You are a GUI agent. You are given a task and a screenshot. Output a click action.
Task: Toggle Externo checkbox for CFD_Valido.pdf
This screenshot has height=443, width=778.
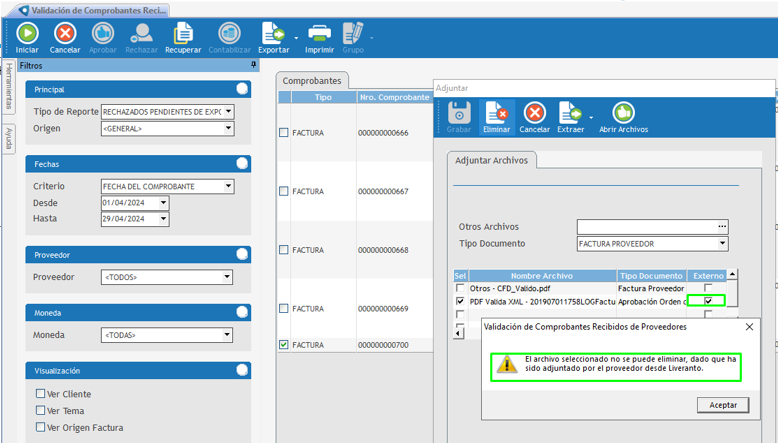[x=708, y=288]
